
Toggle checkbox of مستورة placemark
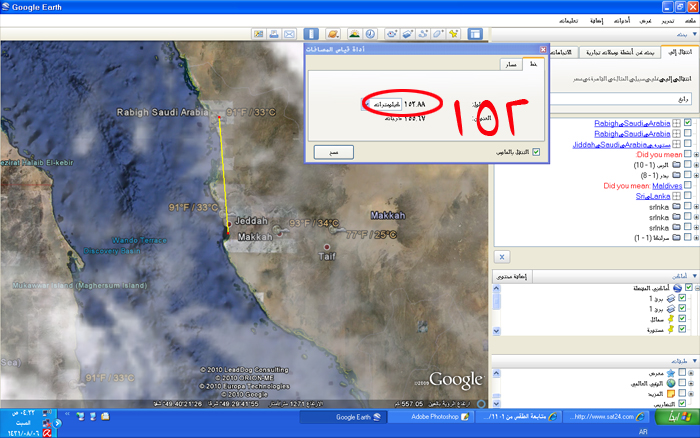682,329
